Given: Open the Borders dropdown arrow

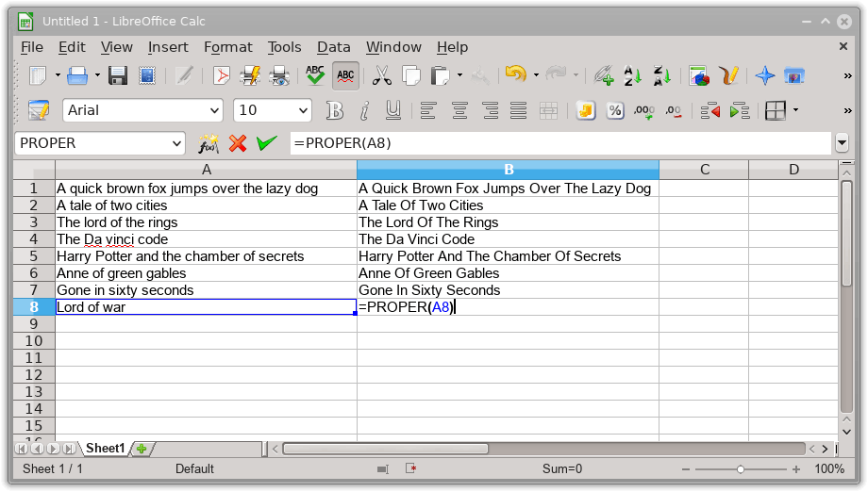Looking at the screenshot, I should 796,110.
